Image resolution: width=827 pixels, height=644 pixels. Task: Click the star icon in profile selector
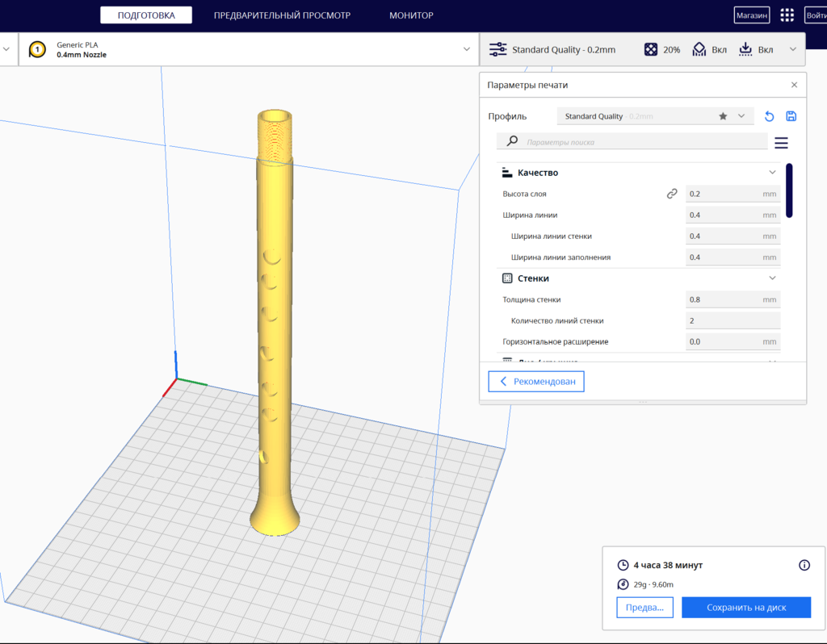pos(723,116)
